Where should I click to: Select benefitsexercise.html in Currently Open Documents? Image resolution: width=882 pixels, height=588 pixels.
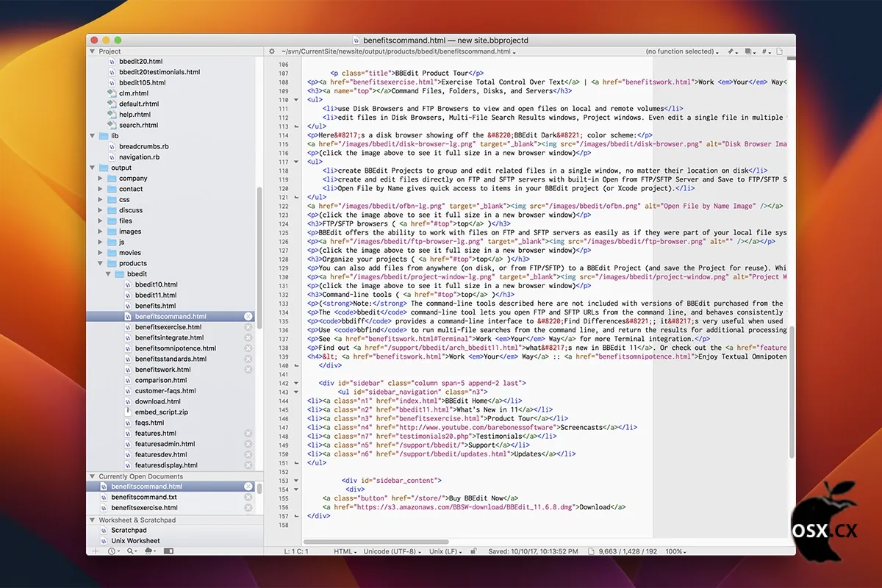(144, 508)
